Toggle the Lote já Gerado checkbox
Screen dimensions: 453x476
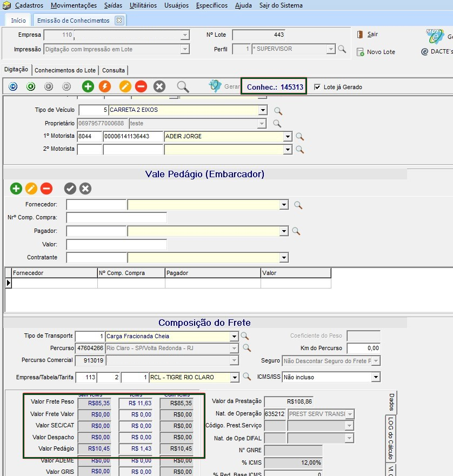[317, 87]
